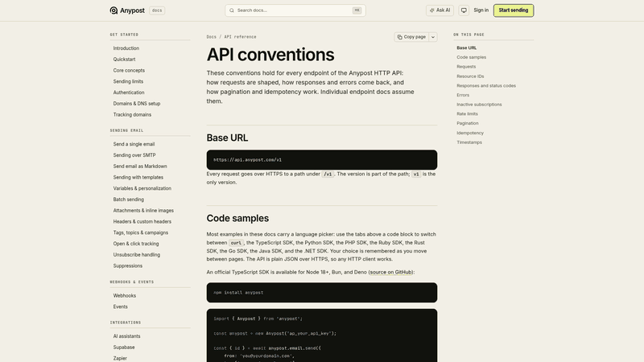Click the npm install anypost code block

point(321,293)
